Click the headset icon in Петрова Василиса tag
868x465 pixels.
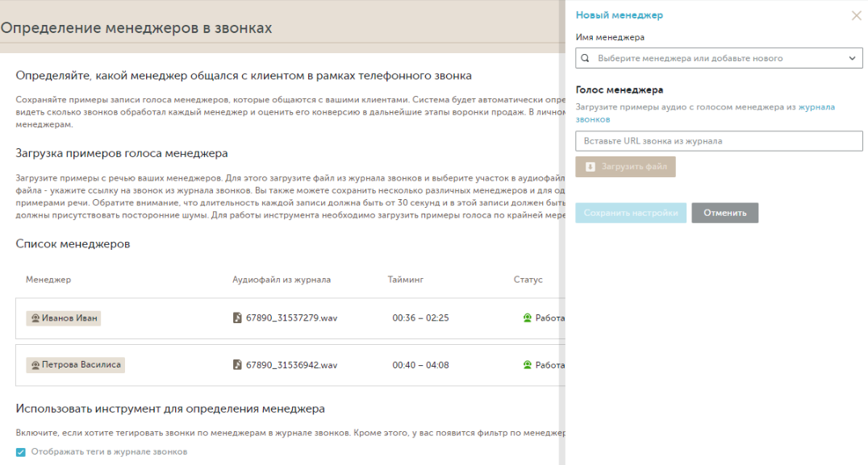(35, 365)
